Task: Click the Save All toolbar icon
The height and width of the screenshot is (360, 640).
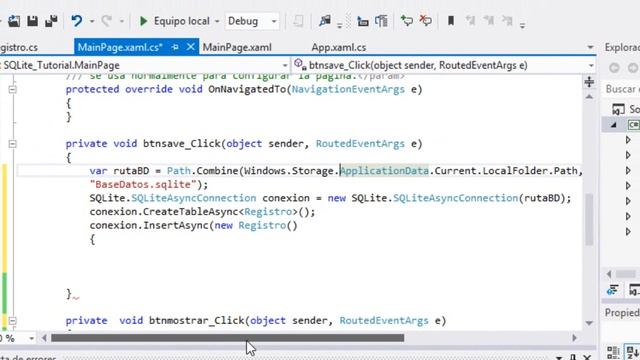Action: [x=51, y=21]
